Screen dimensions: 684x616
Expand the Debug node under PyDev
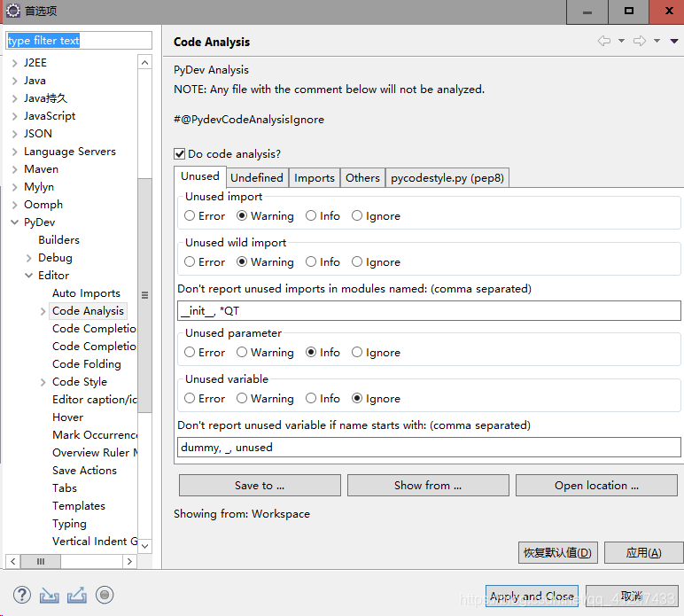pyautogui.click(x=28, y=258)
